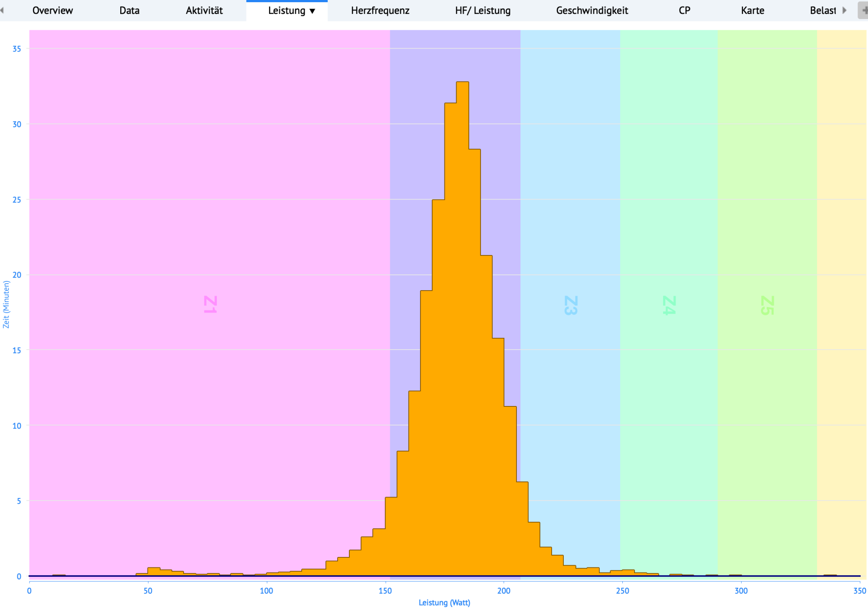Viewport: 868px width, 609px height.
Task: Switch to the truncated Belast tab
Action: coord(822,10)
